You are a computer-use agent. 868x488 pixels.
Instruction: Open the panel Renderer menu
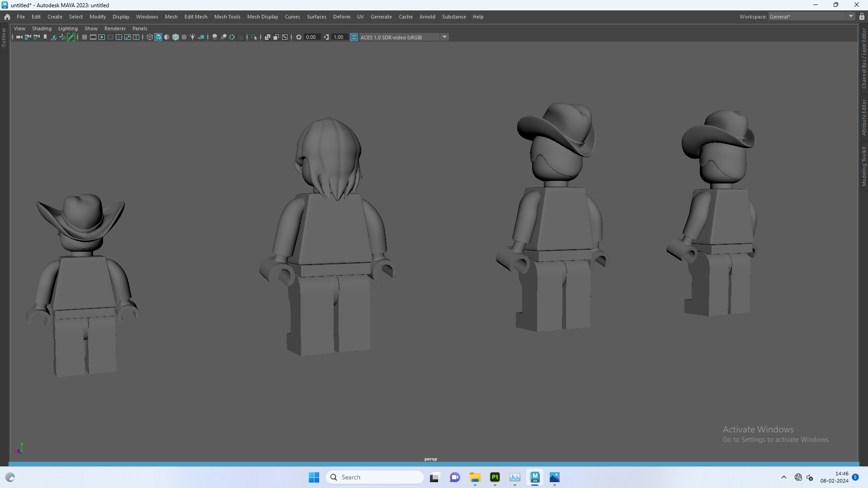pos(115,28)
